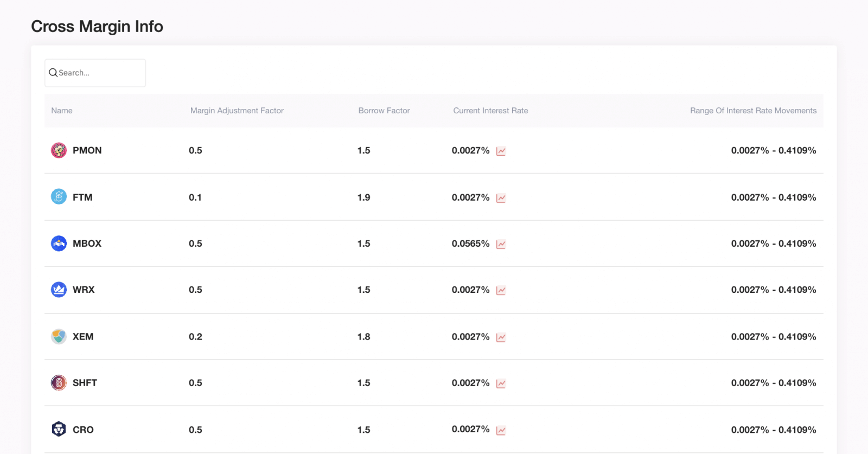Click the Name column header
This screenshot has height=454, width=868.
(x=62, y=111)
